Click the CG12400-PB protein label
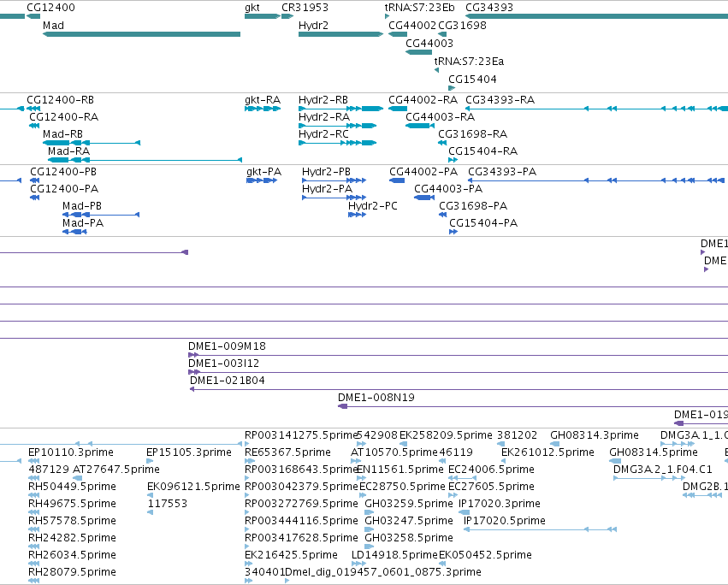728x585 pixels. click(63, 172)
